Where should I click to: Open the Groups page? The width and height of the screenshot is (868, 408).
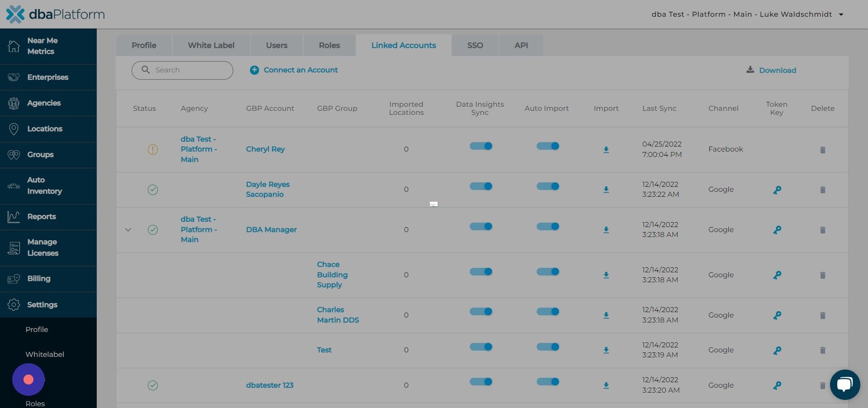(48, 155)
